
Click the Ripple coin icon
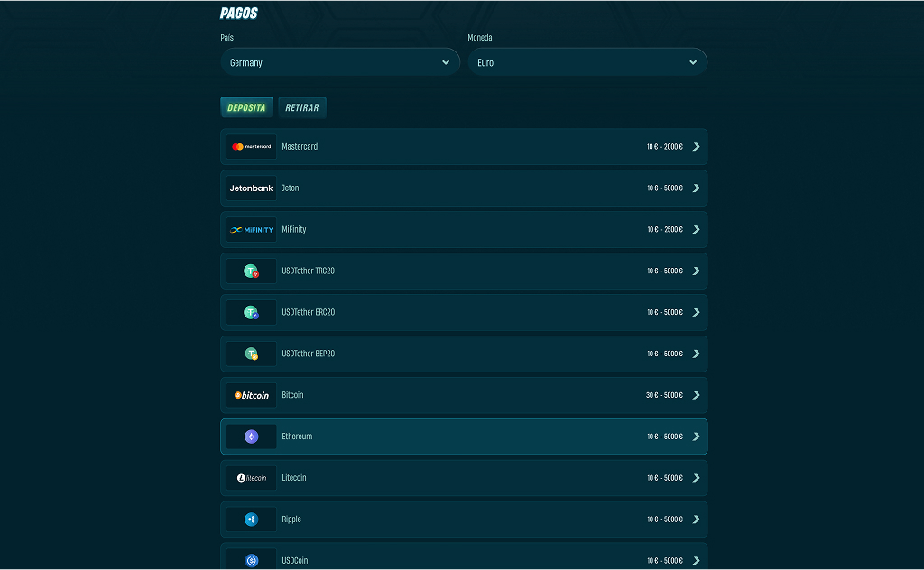(252, 519)
